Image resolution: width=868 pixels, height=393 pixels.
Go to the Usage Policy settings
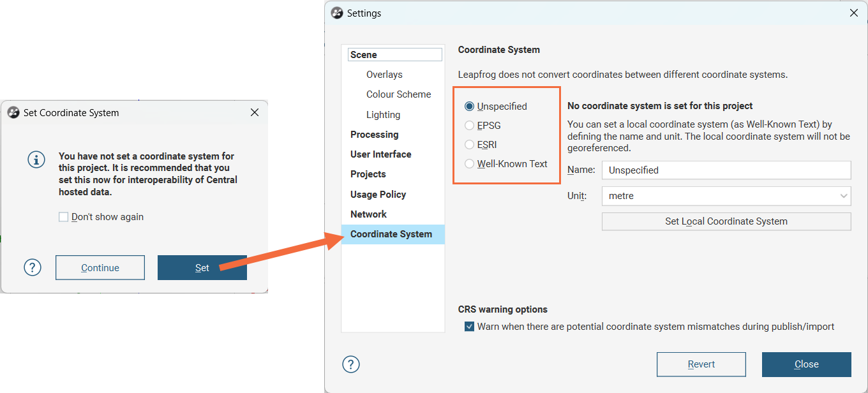coord(378,195)
